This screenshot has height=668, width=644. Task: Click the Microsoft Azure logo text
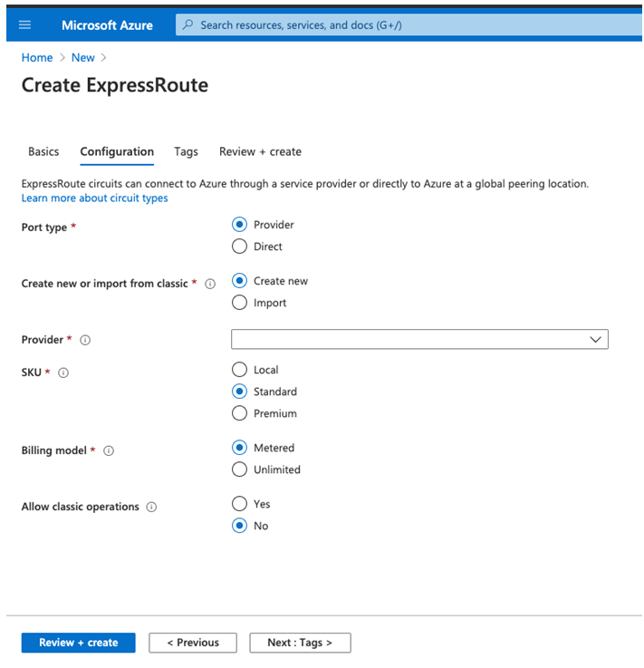tap(107, 25)
